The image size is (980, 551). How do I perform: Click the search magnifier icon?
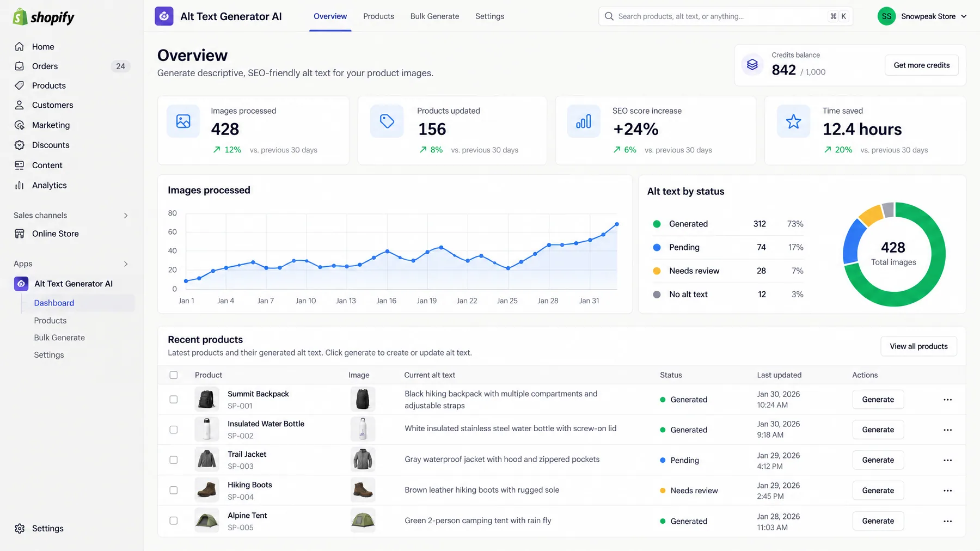(x=609, y=16)
